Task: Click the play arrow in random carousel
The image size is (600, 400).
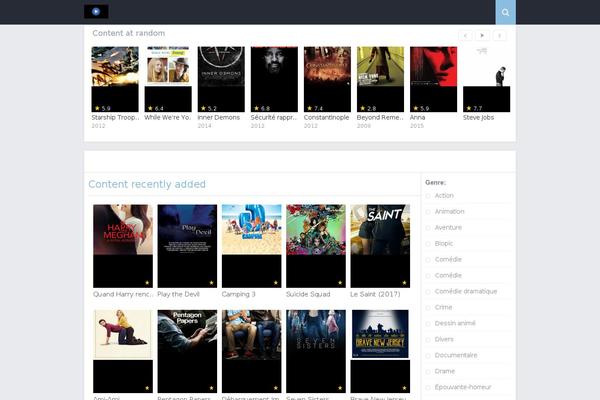Action: tap(482, 36)
